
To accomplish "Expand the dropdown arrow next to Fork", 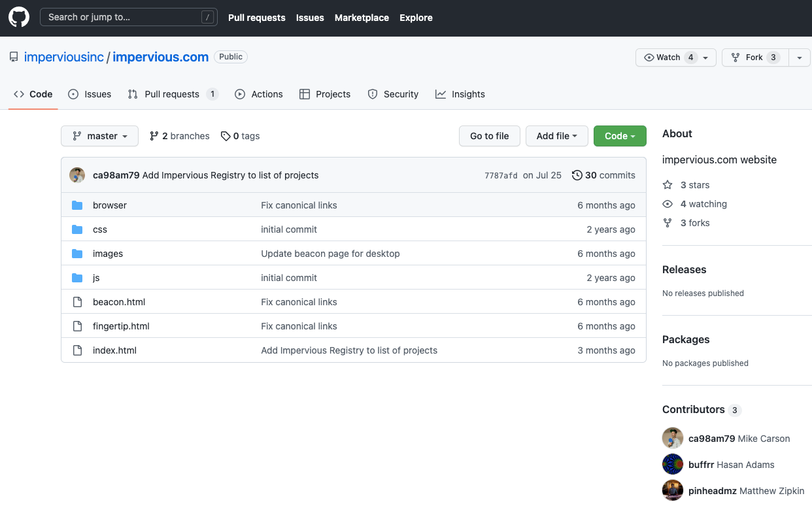I will (x=799, y=58).
